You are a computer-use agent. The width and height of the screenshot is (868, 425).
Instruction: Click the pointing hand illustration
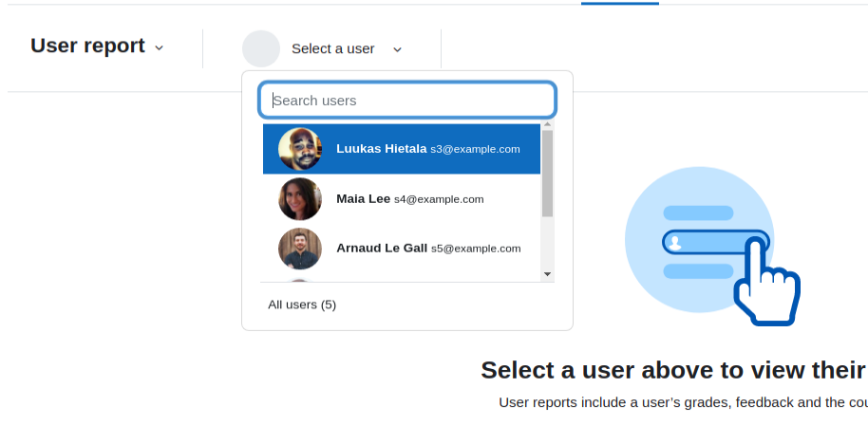[766, 282]
